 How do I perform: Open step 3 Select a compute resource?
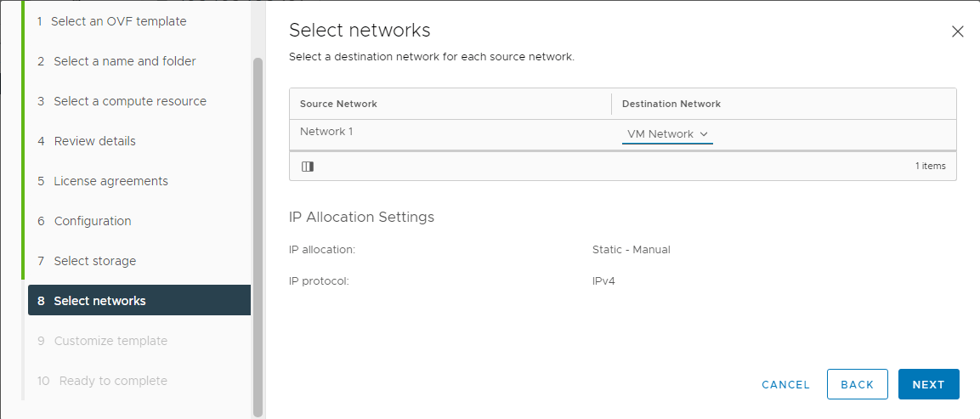[122, 101]
